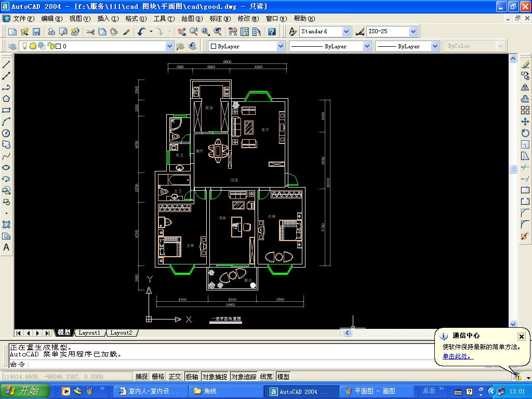Viewport: 532px width, 399px height.
Task: Select the Offset tool
Action: coord(525,99)
